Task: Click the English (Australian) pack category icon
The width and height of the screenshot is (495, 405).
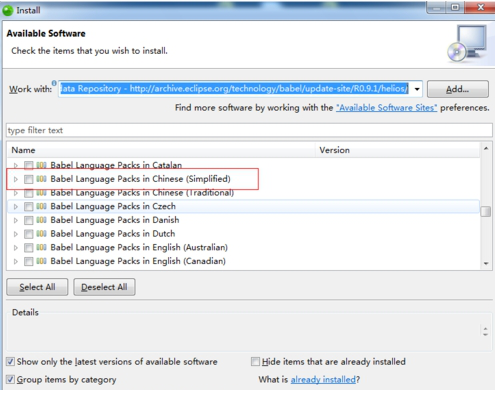Action: pyautogui.click(x=41, y=248)
